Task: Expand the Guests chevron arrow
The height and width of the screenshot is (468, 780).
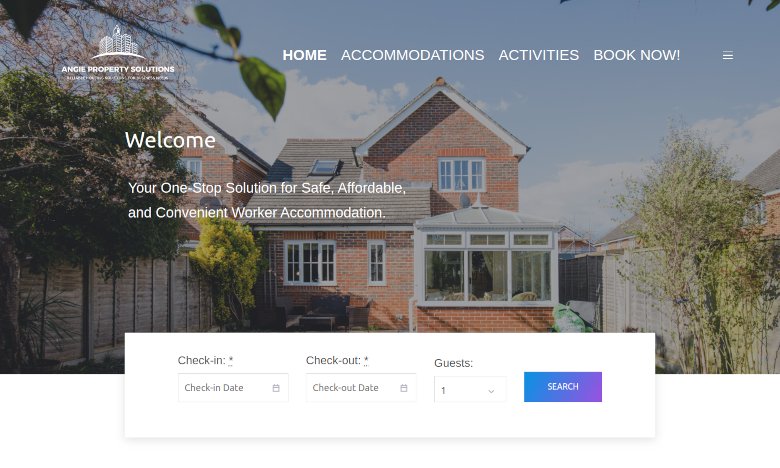Action: pos(491,391)
